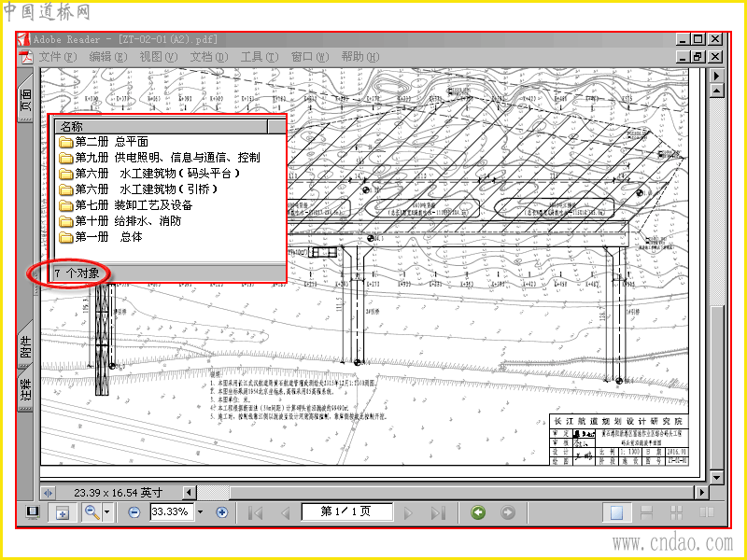Click the full screen monitor icon
Image resolution: width=747 pixels, height=560 pixels.
tap(33, 512)
